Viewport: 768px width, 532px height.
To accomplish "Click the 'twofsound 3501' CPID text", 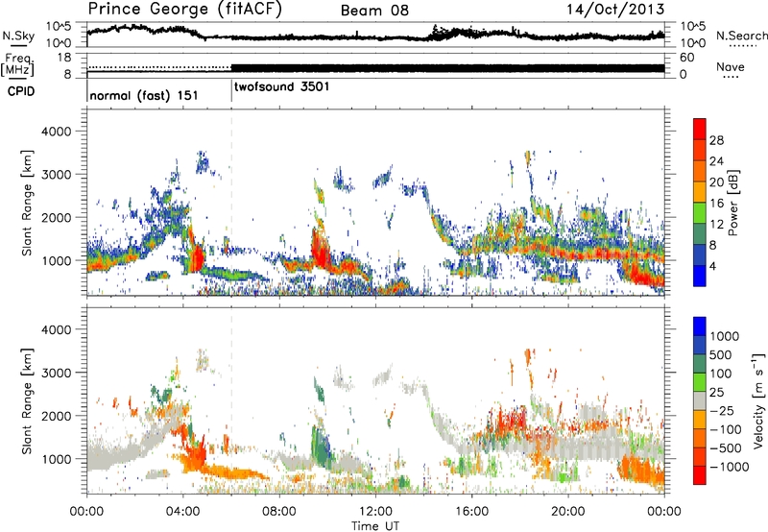I will pyautogui.click(x=281, y=87).
